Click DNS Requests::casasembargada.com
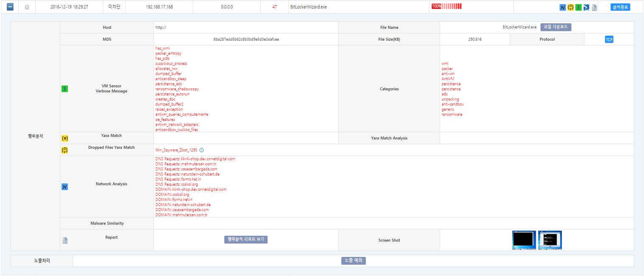Image resolution: width=644 pixels, height=276 pixels. [x=186, y=169]
